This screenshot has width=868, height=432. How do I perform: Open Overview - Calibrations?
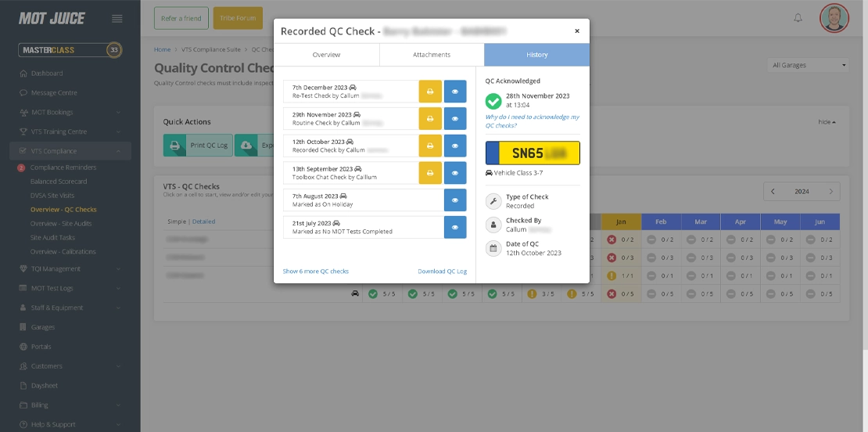tap(63, 251)
